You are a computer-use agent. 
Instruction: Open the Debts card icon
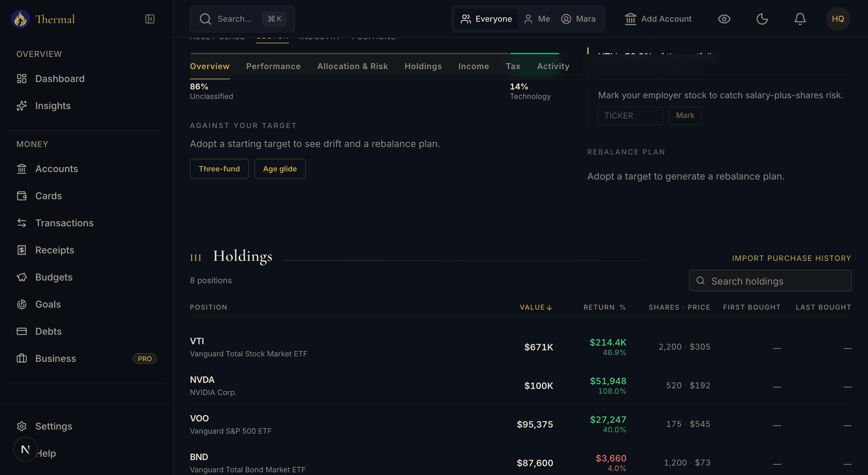point(22,331)
